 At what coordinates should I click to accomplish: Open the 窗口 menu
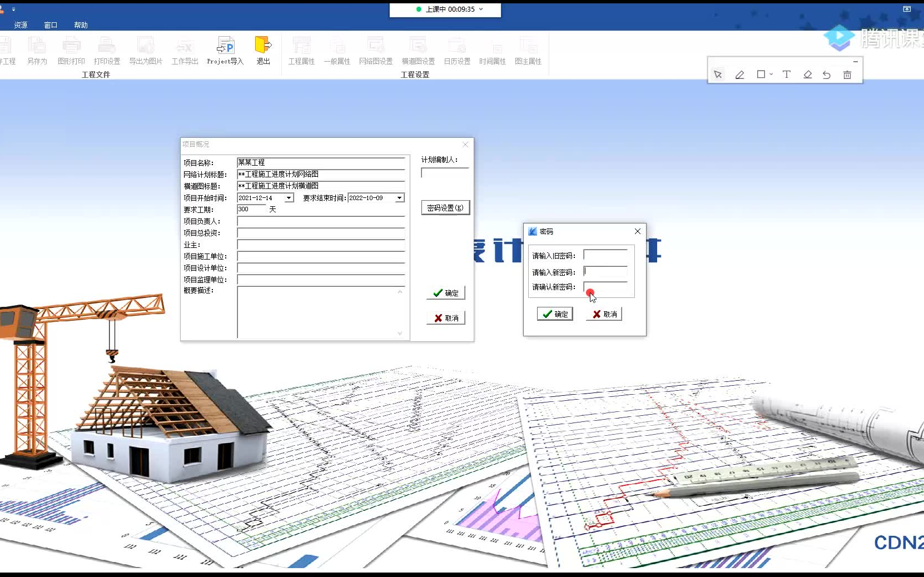point(51,25)
